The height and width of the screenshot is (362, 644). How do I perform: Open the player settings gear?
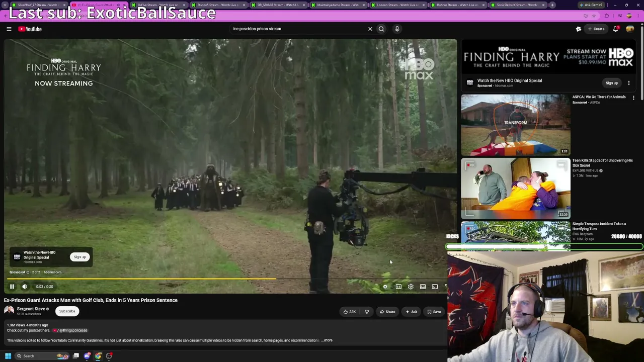[x=411, y=287]
